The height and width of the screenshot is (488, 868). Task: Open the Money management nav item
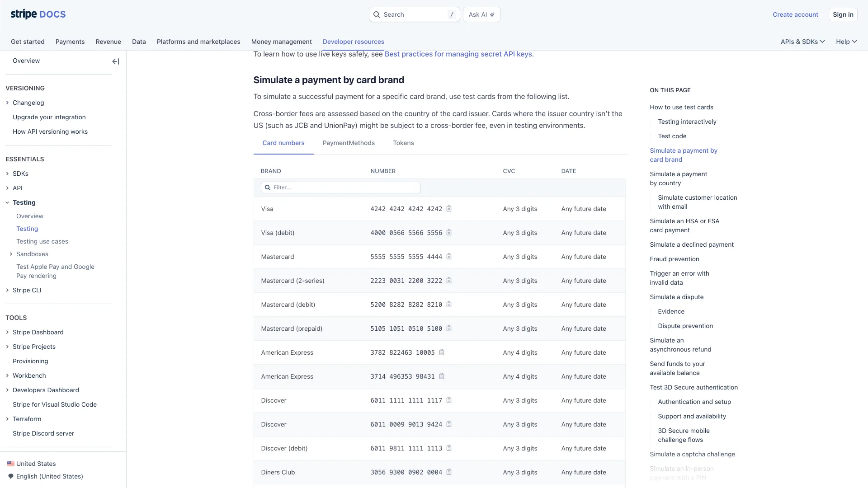(281, 42)
